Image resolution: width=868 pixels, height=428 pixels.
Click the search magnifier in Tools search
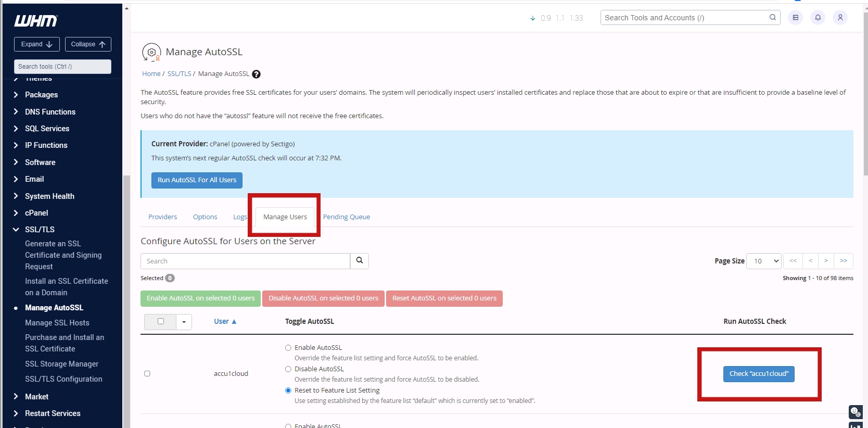pyautogui.click(x=773, y=18)
